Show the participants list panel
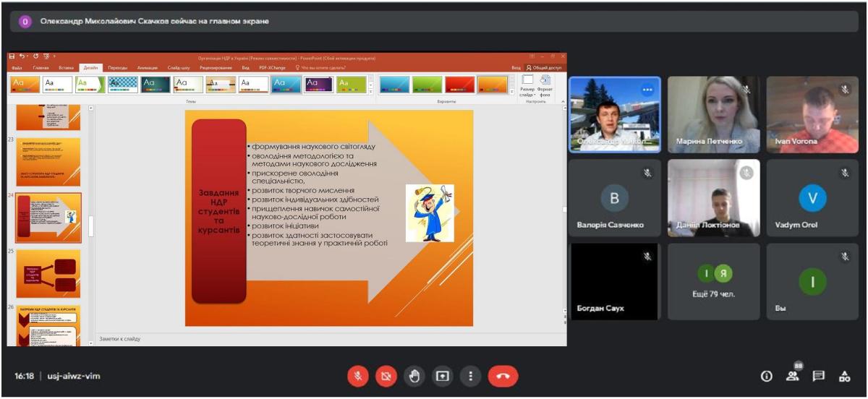 (793, 376)
